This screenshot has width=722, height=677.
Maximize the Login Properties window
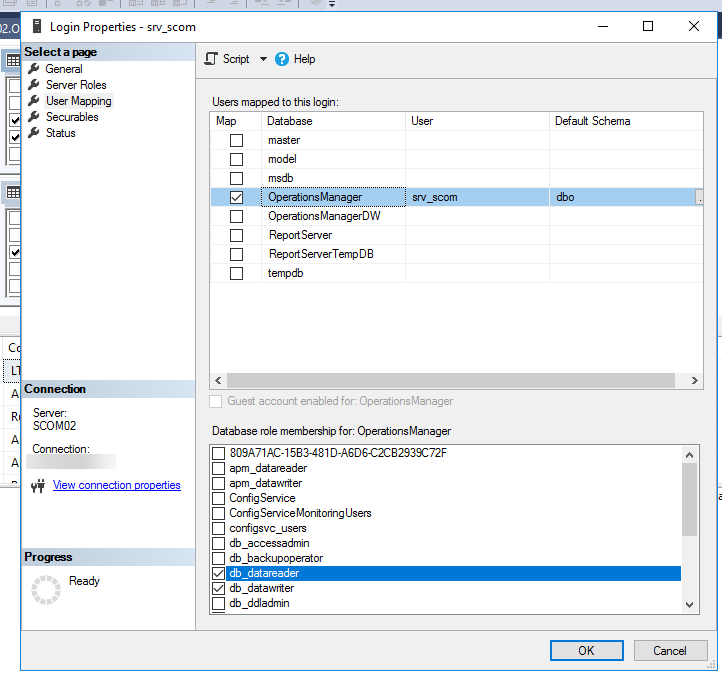point(648,26)
